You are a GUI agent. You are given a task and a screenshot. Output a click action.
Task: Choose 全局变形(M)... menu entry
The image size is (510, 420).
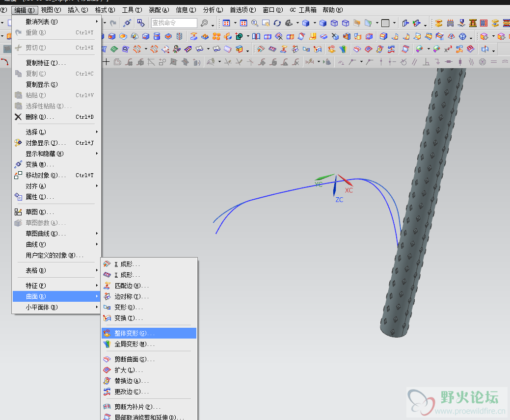(x=149, y=344)
